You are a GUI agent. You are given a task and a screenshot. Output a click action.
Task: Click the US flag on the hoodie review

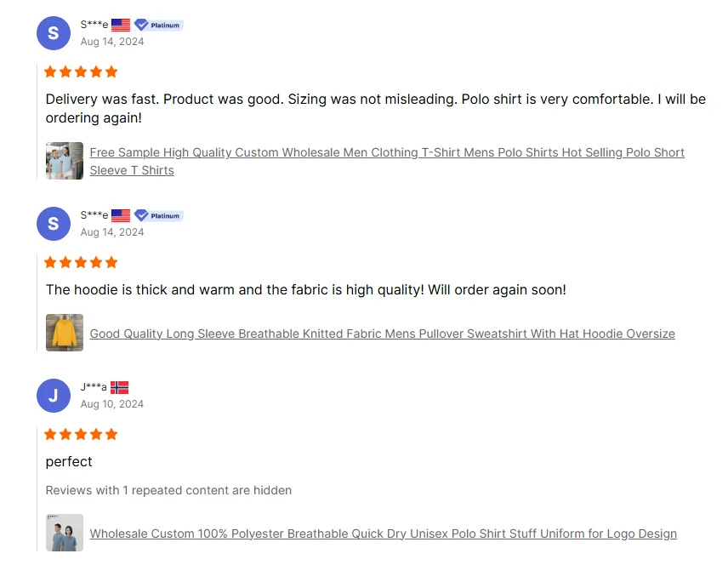pyautogui.click(x=121, y=216)
